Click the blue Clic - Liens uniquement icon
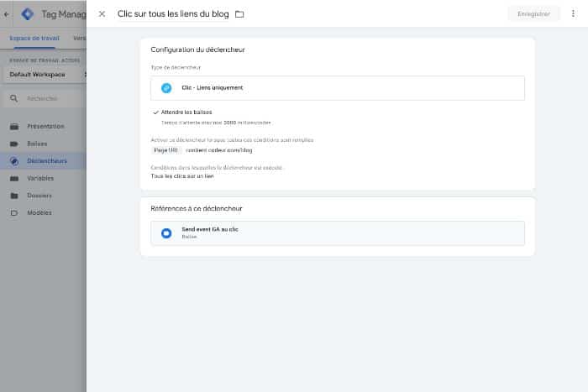This screenshot has height=392, width=588. (x=166, y=88)
